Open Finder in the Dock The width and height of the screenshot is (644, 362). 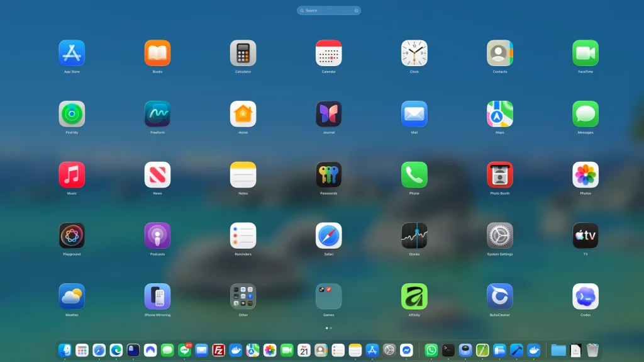pos(65,350)
